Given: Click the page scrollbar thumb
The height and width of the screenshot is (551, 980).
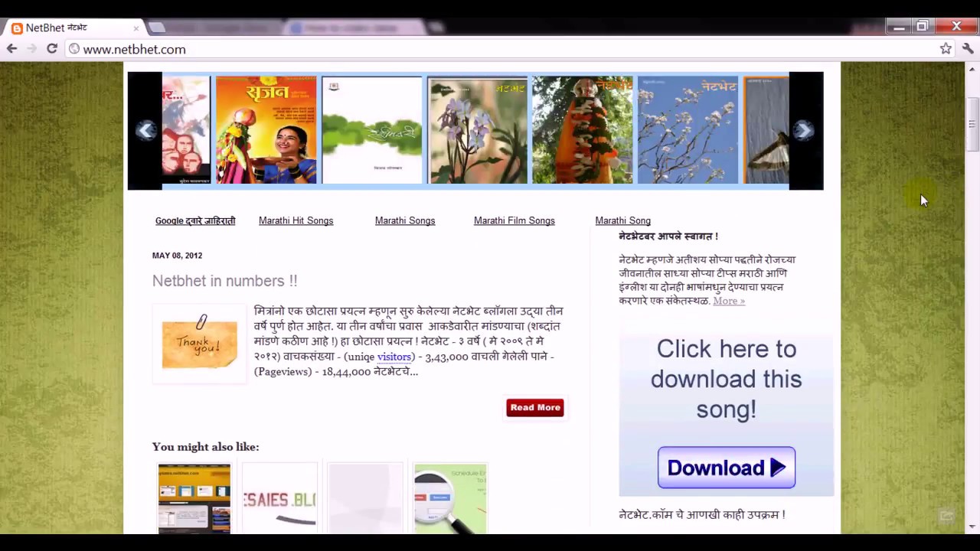Looking at the screenshot, I should coord(972,125).
